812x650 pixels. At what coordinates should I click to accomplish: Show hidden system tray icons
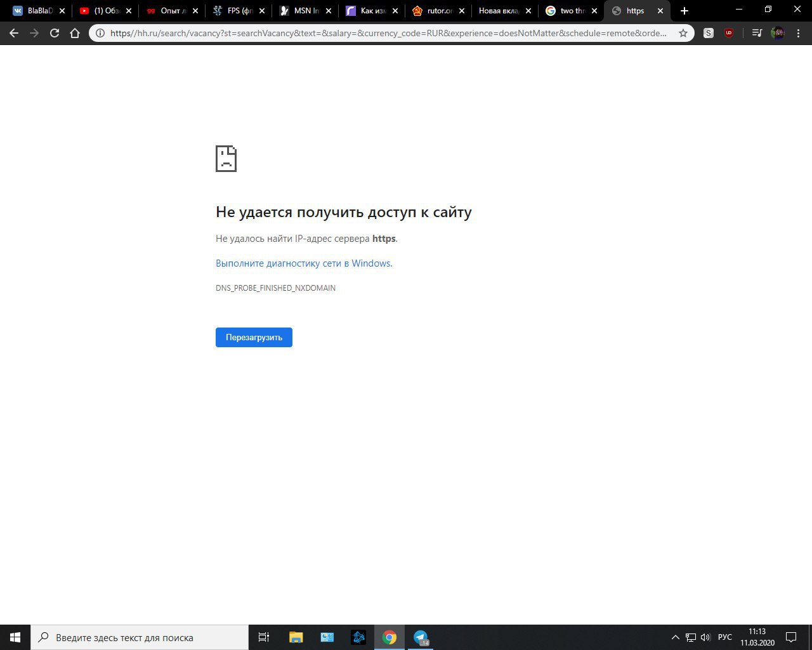675,637
